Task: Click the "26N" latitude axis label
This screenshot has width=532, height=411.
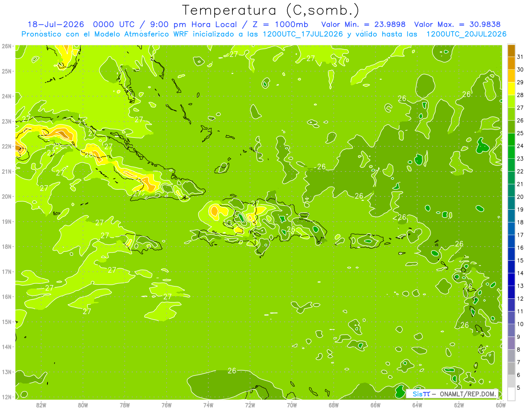Action: click(x=7, y=46)
